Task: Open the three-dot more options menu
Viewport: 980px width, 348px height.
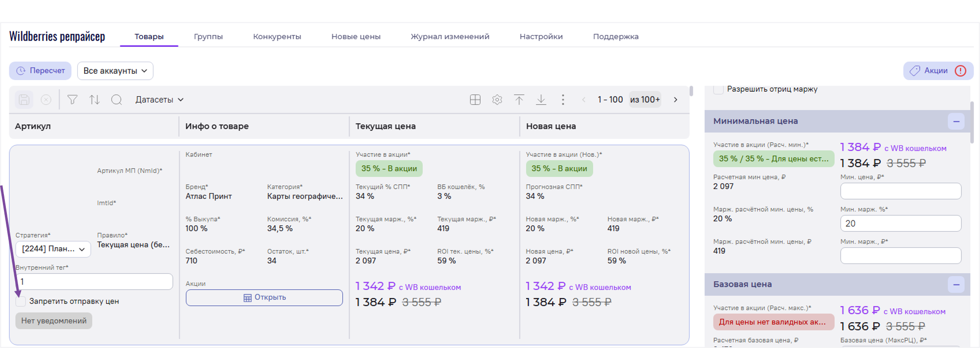Action: 563,100
